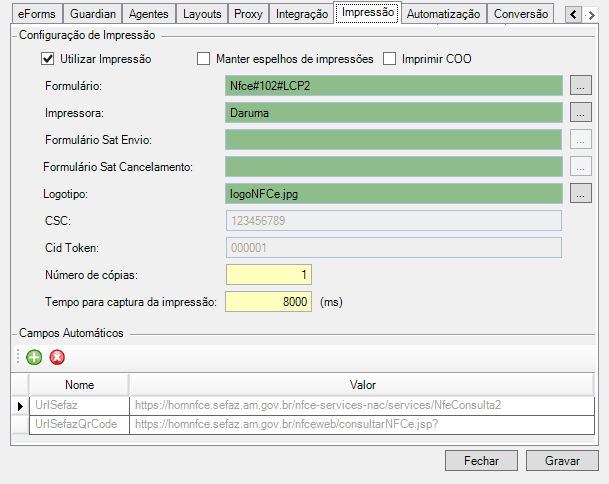The height and width of the screenshot is (484, 609).
Task: Click the Fechar button
Action: 482,460
